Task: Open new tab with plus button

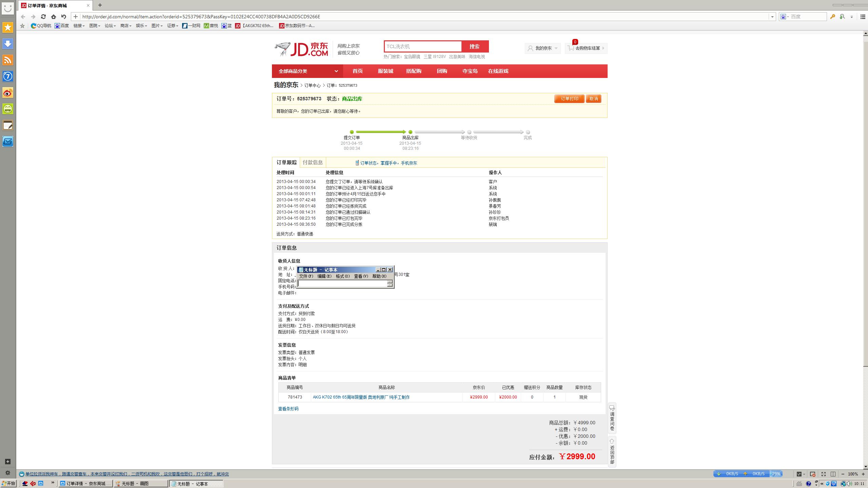Action: 100,5
